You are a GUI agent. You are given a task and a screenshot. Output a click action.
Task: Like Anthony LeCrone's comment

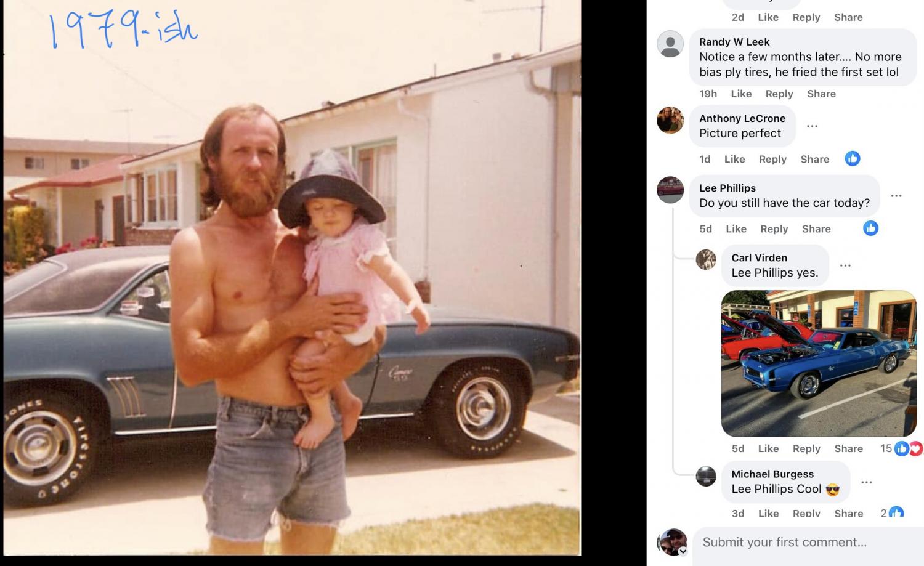(735, 159)
